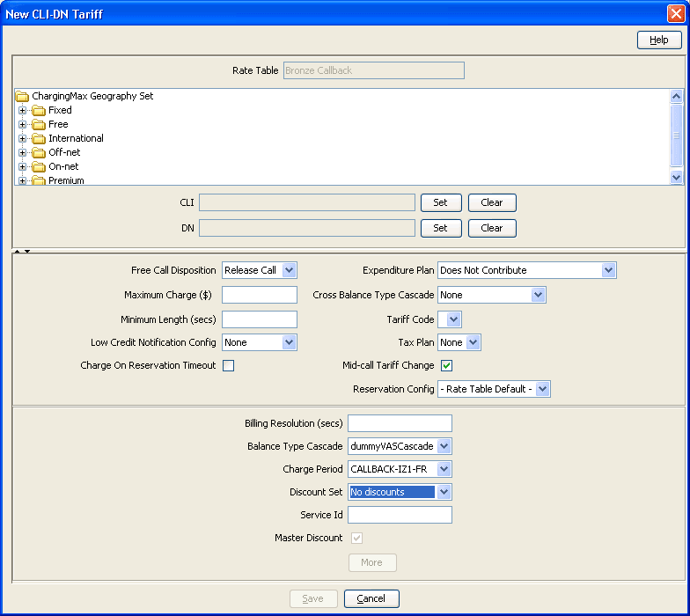Expand the Off-net tree node
Image resolution: width=690 pixels, height=616 pixels.
coord(23,153)
